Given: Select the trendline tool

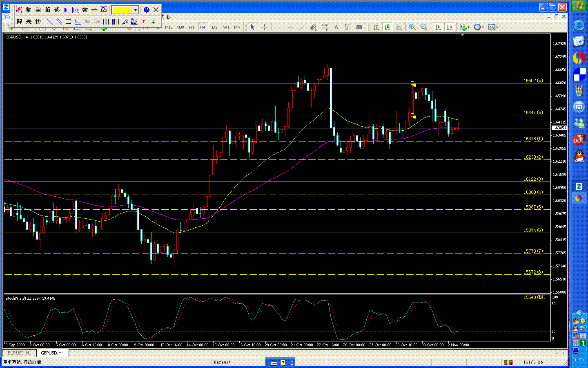Looking at the screenshot, I should pyautogui.click(x=302, y=27).
